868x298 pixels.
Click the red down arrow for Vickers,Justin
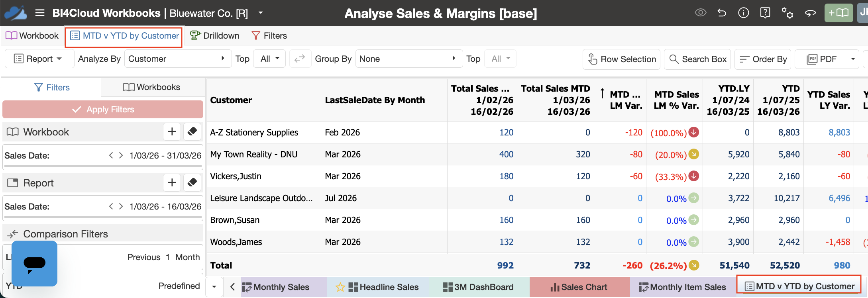click(694, 176)
